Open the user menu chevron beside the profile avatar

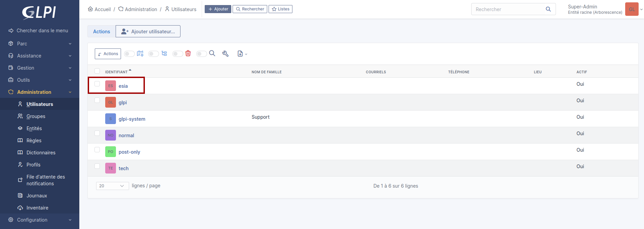pos(641,9)
